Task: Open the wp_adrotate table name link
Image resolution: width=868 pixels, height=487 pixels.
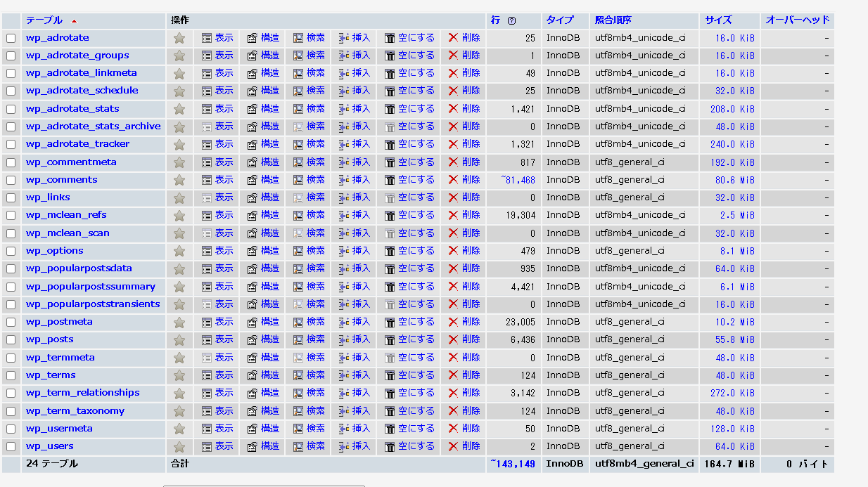Action: coord(58,38)
